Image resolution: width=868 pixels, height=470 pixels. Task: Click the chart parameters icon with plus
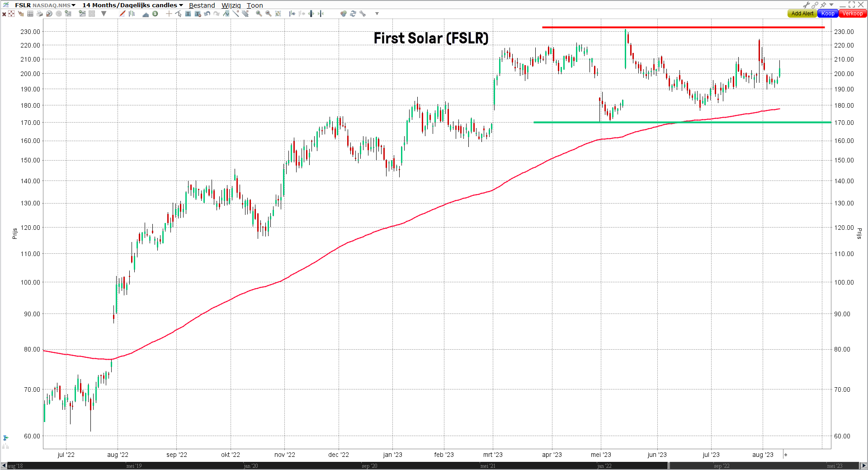68,14
